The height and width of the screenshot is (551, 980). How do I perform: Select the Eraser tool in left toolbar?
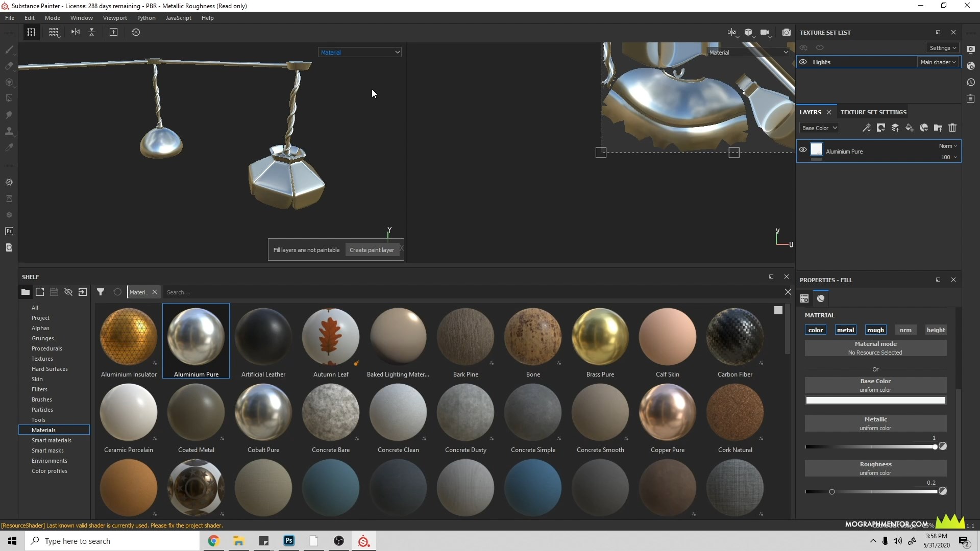pos(9,66)
